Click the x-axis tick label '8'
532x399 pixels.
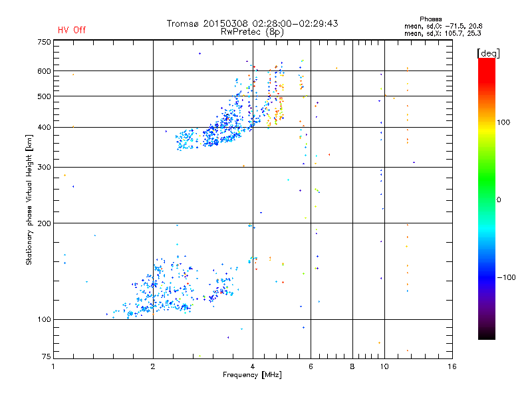(352, 366)
